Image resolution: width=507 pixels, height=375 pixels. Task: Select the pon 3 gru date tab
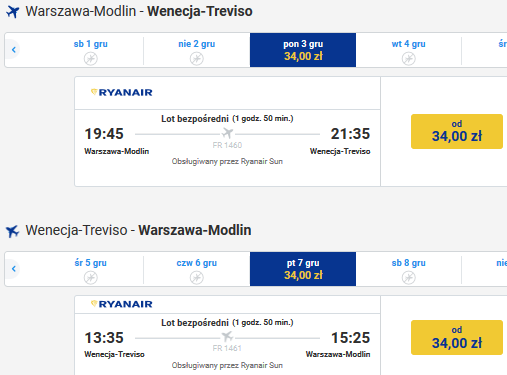coord(303,50)
